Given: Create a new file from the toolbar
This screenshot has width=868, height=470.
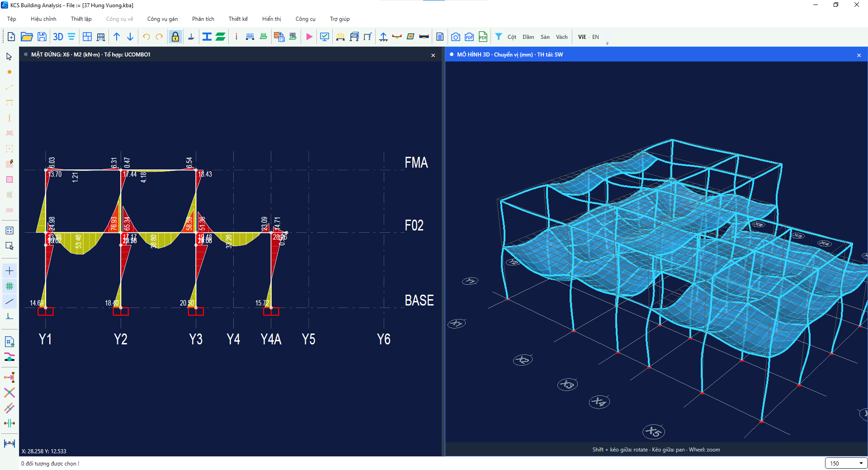Looking at the screenshot, I should (x=11, y=37).
